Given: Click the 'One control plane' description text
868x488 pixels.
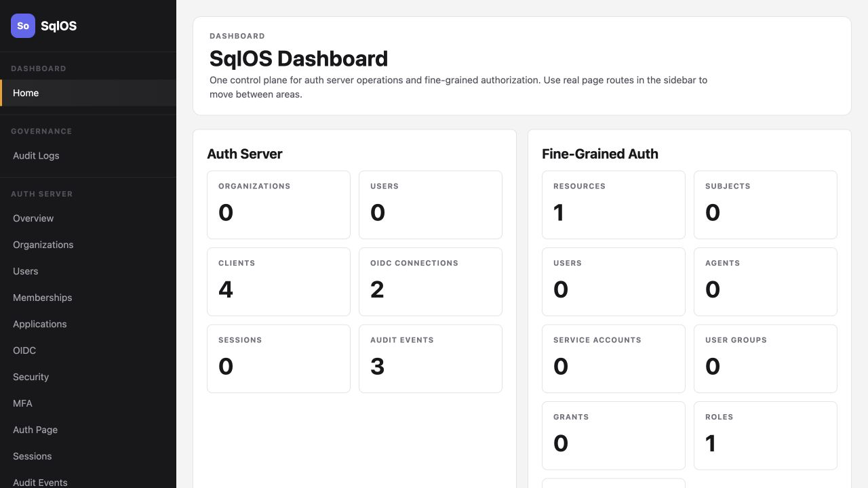Looking at the screenshot, I should tap(458, 87).
